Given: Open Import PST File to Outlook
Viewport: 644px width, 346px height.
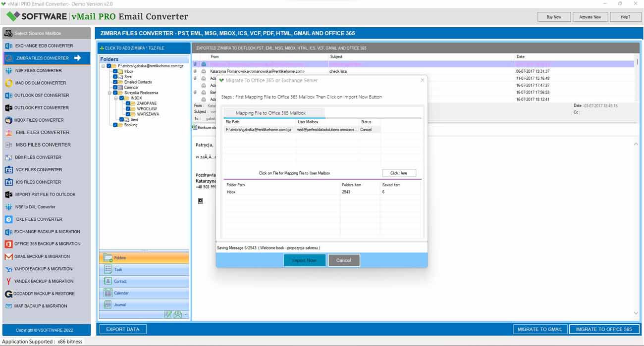Looking at the screenshot, I should (46, 194).
